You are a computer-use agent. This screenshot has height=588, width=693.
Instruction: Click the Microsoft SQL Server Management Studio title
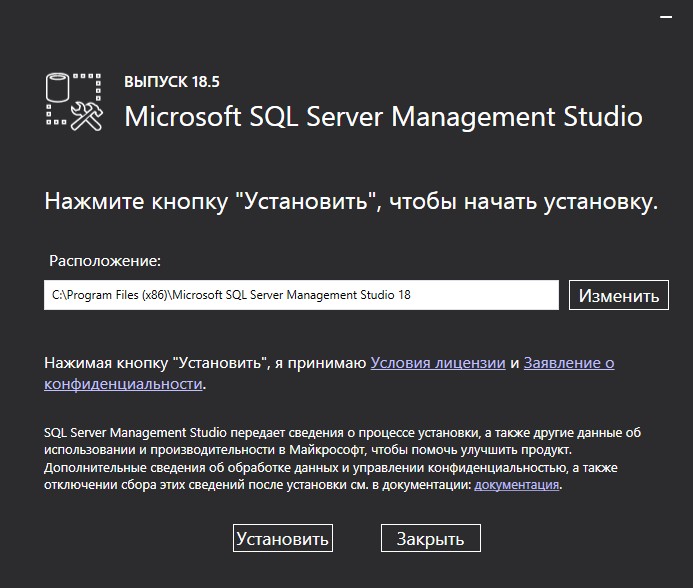click(383, 117)
